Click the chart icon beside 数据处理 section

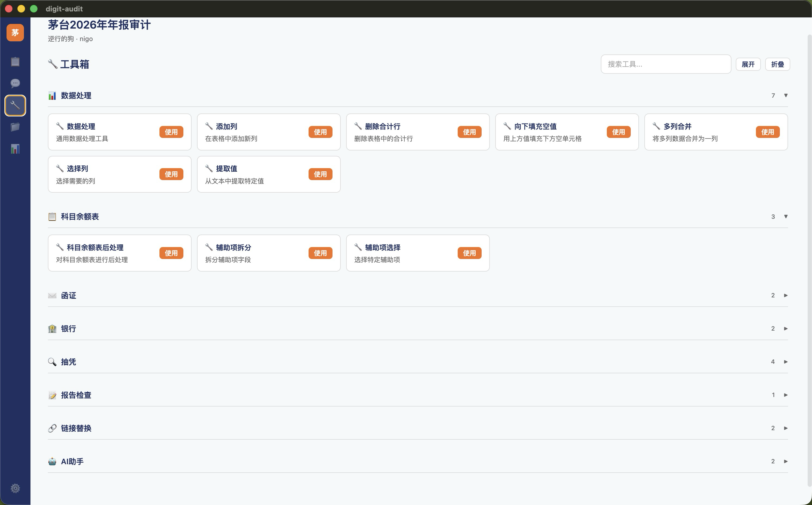tap(52, 96)
